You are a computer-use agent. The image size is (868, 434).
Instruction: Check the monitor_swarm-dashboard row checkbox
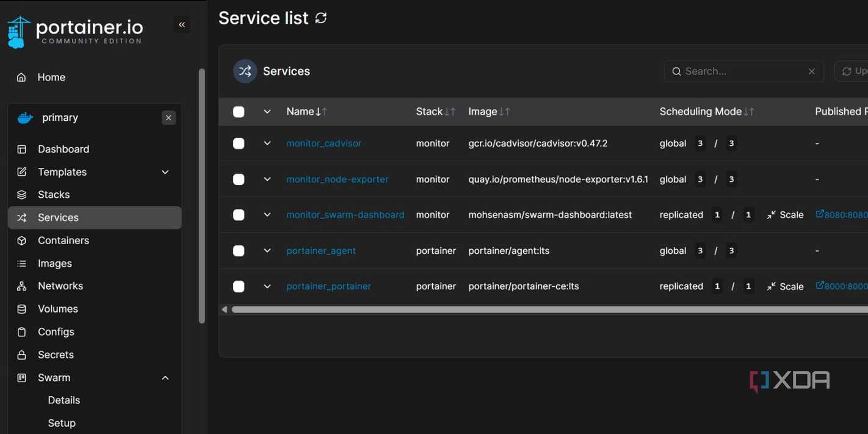239,215
